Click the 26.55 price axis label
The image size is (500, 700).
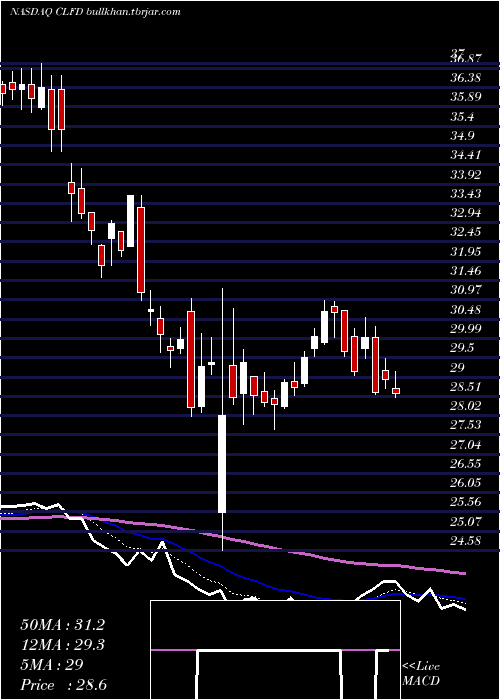[x=466, y=463]
